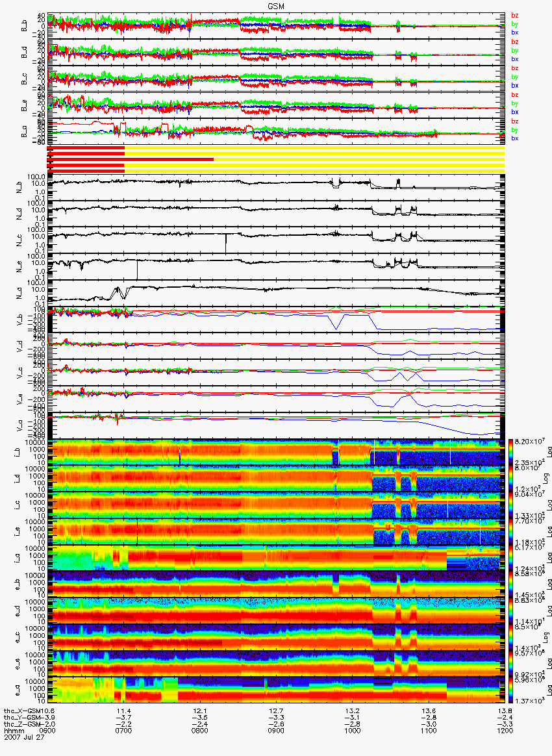This screenshot has height=756, width=552.
Task: Click the -2.6 Z-GSM position value
Action: pyautogui.click(x=276, y=724)
